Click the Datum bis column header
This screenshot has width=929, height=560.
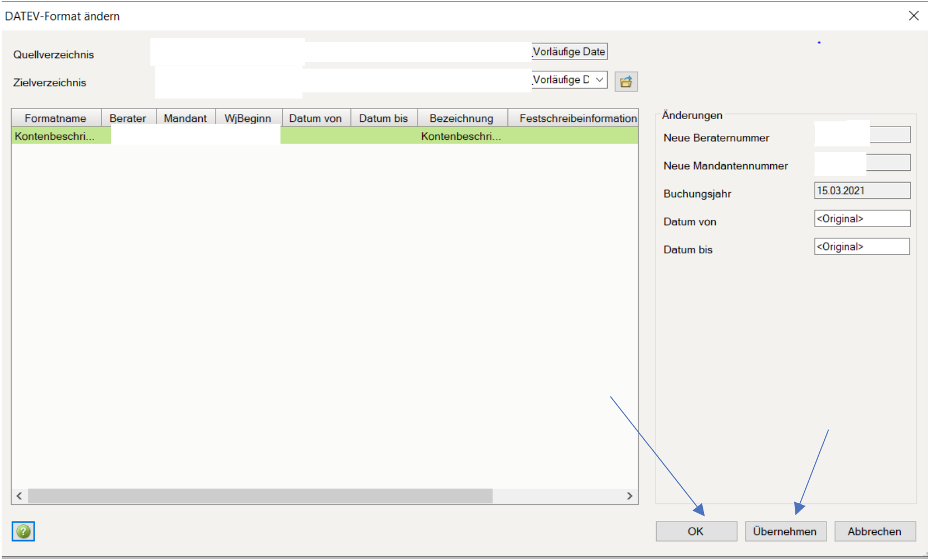[384, 118]
